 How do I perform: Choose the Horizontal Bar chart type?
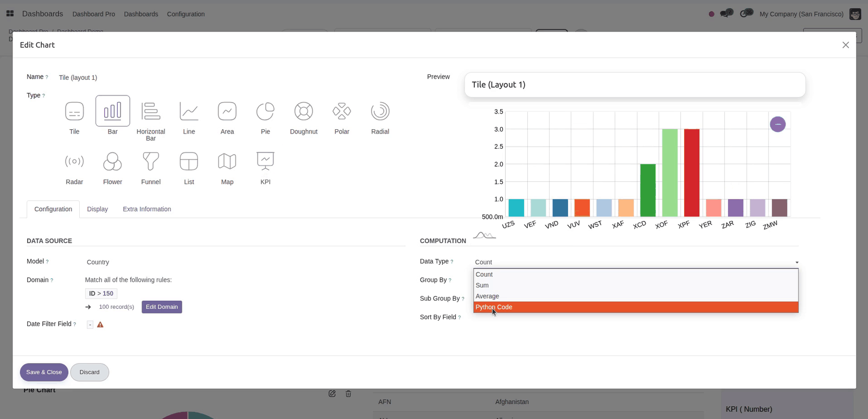tap(151, 111)
